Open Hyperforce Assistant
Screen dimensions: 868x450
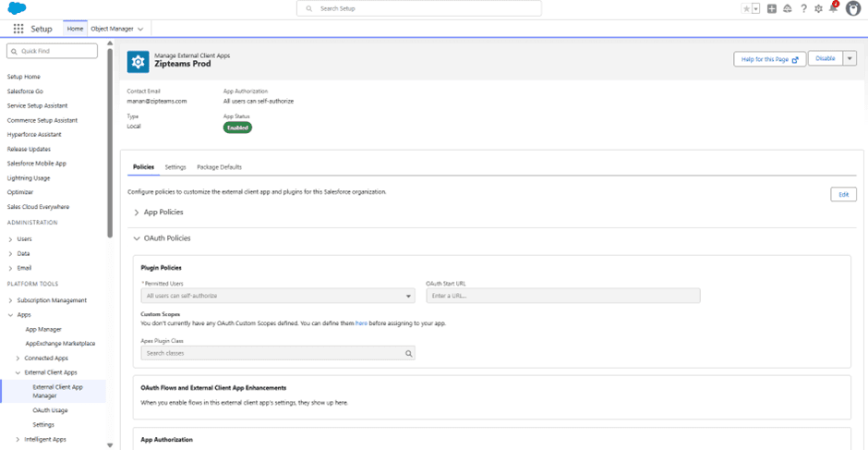[34, 134]
